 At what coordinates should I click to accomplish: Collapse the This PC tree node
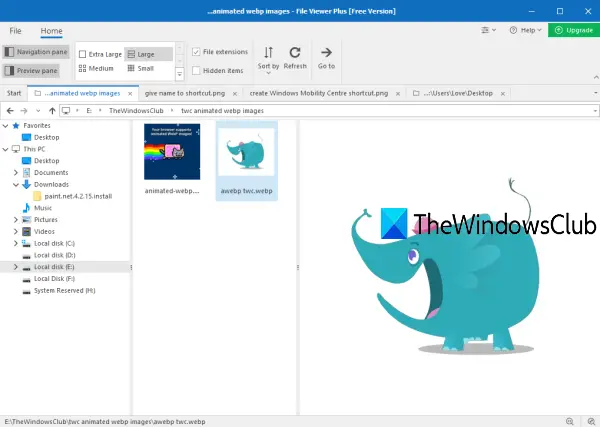(x=6, y=149)
